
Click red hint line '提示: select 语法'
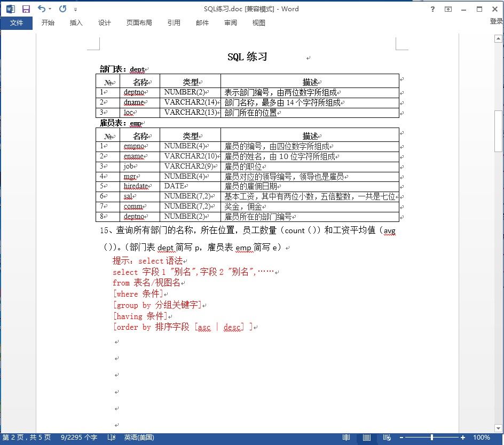[x=147, y=260]
